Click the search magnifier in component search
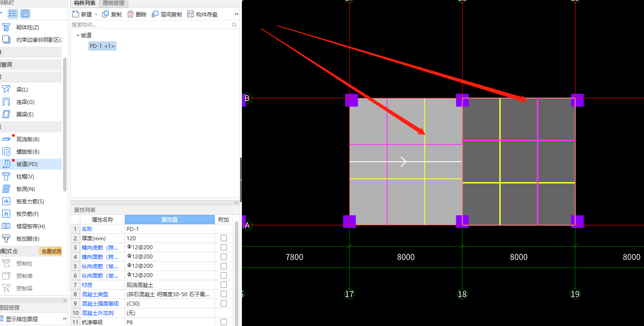This screenshot has height=326, width=644. (234, 25)
